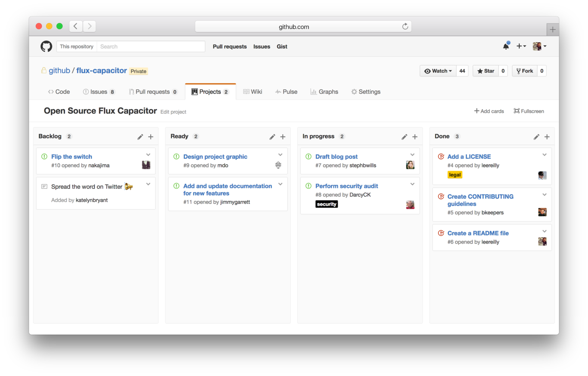This screenshot has width=588, height=376.
Task: Add a card with the plus icon on Ready
Action: pos(283,136)
